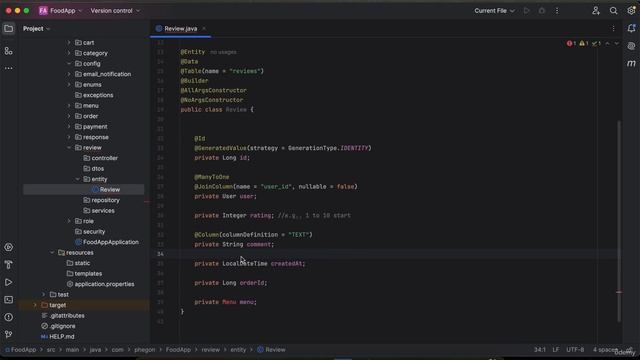Click line 34 in the editor
The width and height of the screenshot is (640, 360).
coord(387,254)
